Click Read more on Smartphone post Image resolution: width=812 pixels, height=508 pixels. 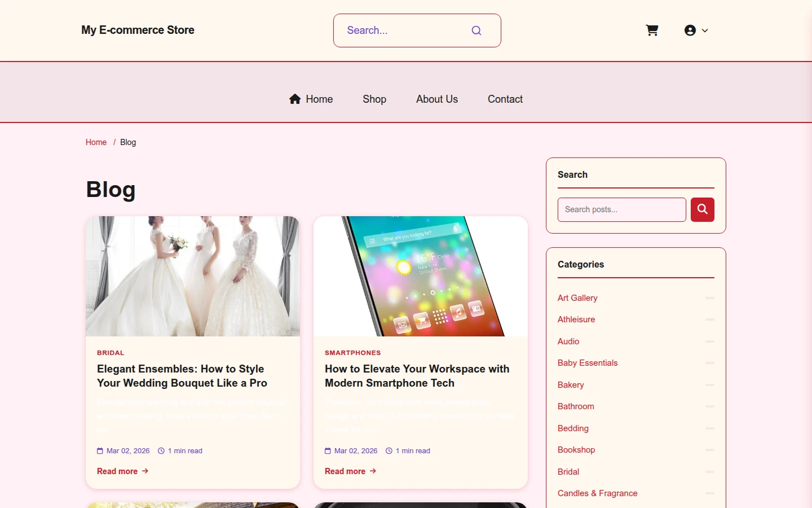coord(345,471)
